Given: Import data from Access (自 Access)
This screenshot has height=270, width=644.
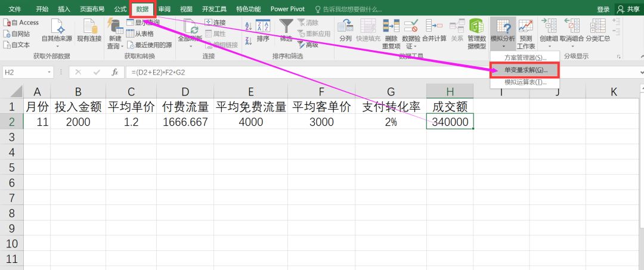Looking at the screenshot, I should coord(21,23).
